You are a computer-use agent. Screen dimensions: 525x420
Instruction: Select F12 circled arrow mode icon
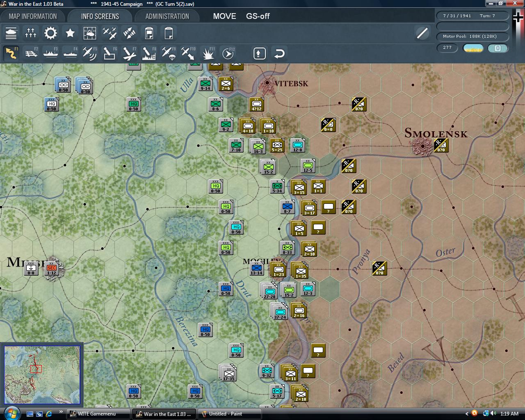[x=228, y=53]
